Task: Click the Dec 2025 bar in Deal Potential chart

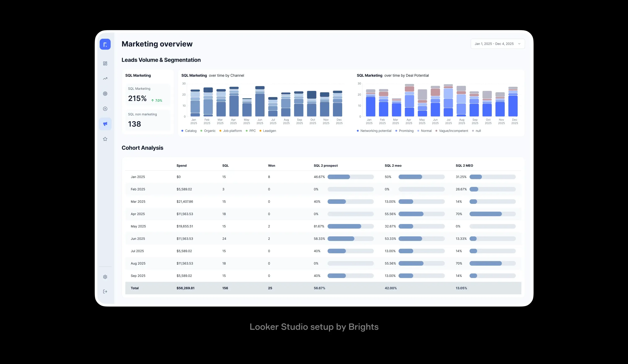Action: (513, 102)
